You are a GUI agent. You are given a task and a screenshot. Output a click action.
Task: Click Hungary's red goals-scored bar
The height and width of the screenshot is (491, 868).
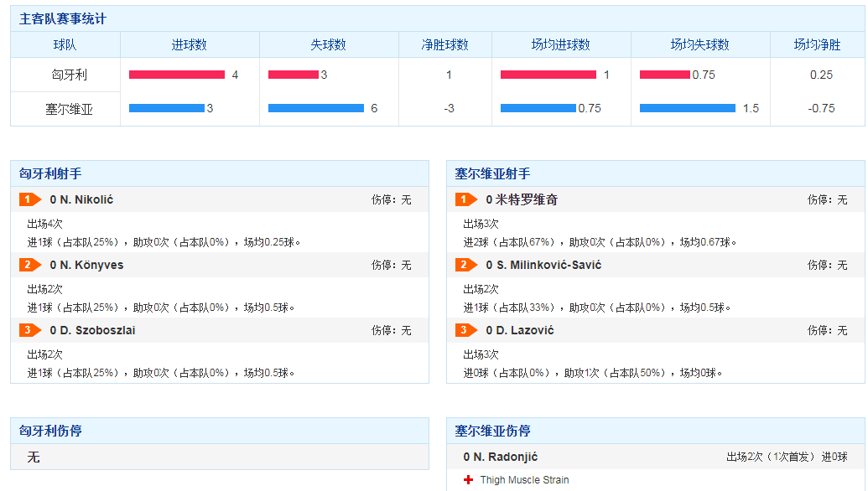tap(176, 75)
